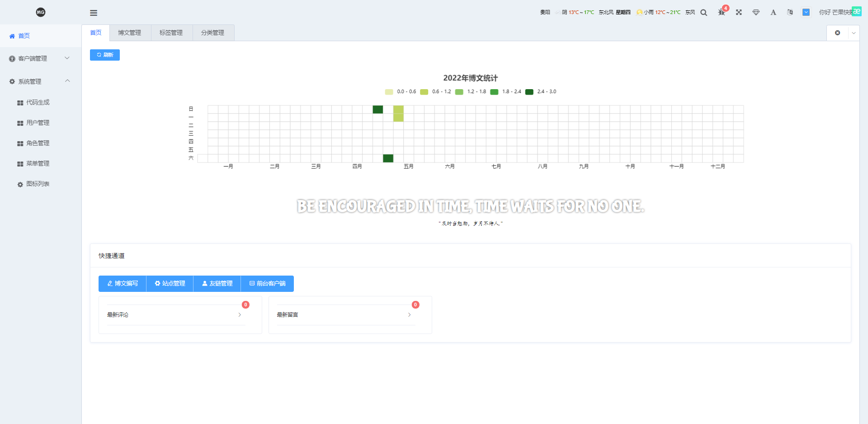The image size is (868, 424).
Task: Open the font size 'A' icon
Action: pyautogui.click(x=773, y=12)
